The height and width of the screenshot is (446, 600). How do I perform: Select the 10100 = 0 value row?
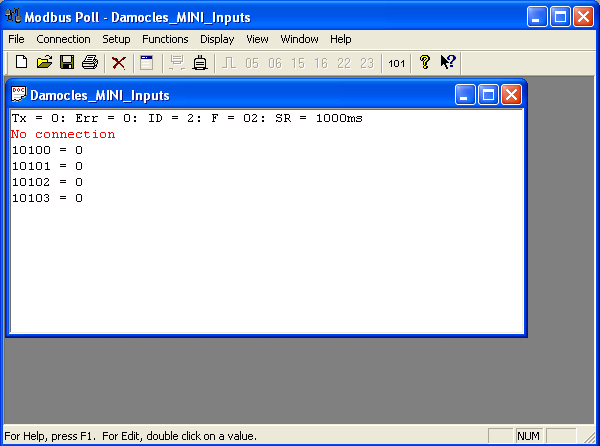click(x=47, y=150)
